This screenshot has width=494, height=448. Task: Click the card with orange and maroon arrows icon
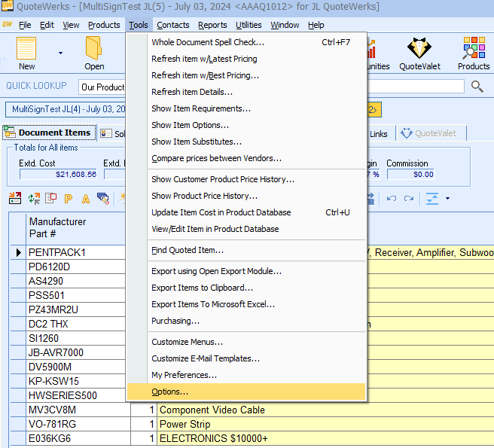[x=15, y=199]
